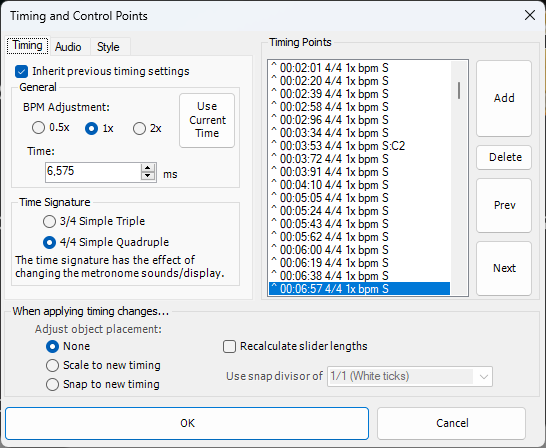
Task: Confirm changes with OK button
Action: [187, 423]
